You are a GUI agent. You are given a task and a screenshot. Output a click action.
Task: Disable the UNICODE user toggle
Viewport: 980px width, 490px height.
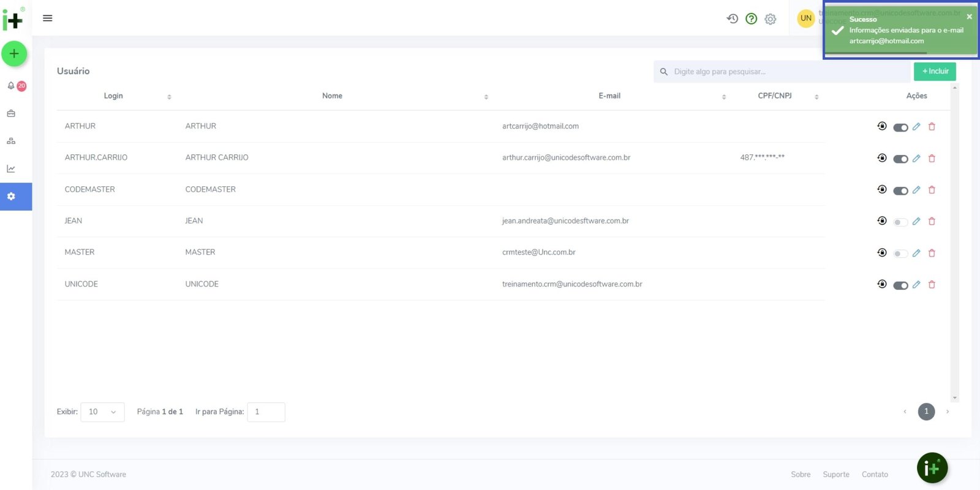coord(900,285)
